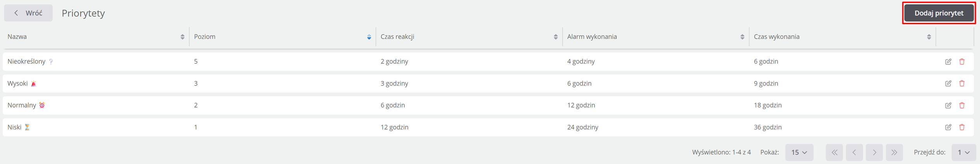This screenshot has width=980, height=164.
Task: Open the Pokaż rows-per-page dropdown
Action: pyautogui.click(x=799, y=152)
